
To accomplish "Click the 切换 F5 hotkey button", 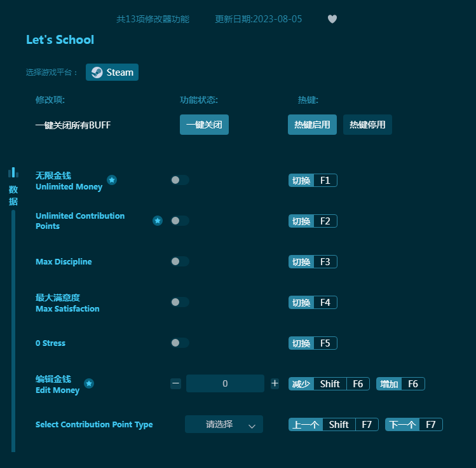I will 313,343.
